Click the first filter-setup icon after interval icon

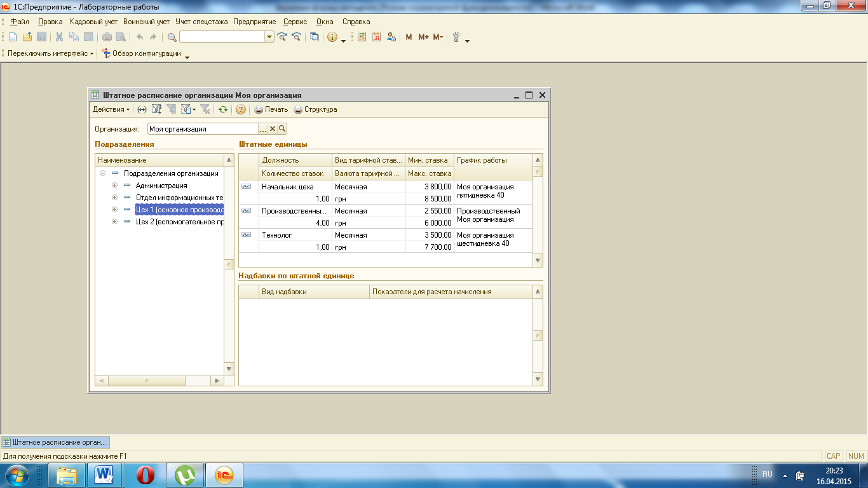[x=157, y=109]
